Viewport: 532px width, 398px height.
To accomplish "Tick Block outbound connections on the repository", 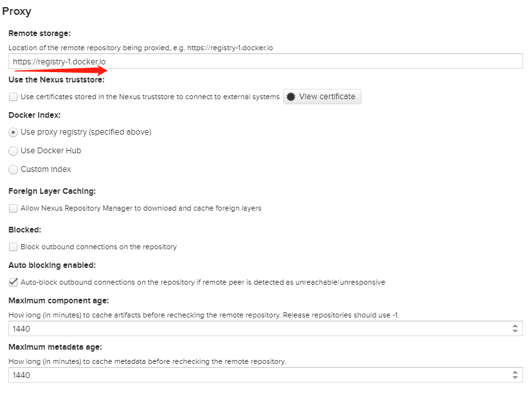I will click(x=14, y=247).
